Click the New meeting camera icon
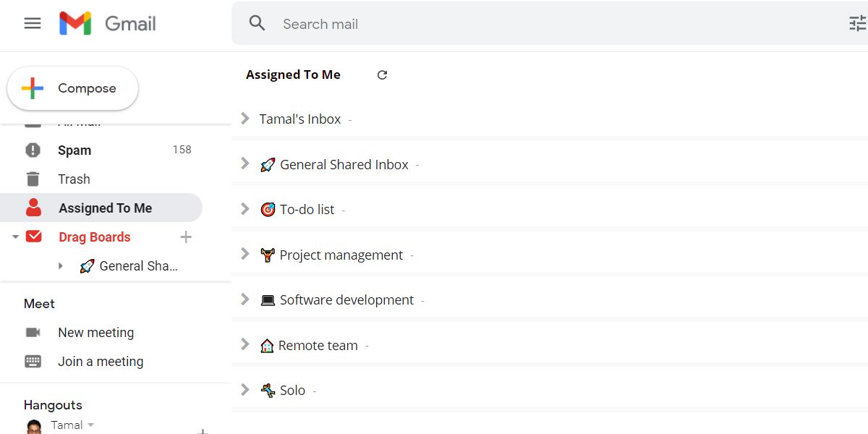The height and width of the screenshot is (434, 868). coord(33,333)
